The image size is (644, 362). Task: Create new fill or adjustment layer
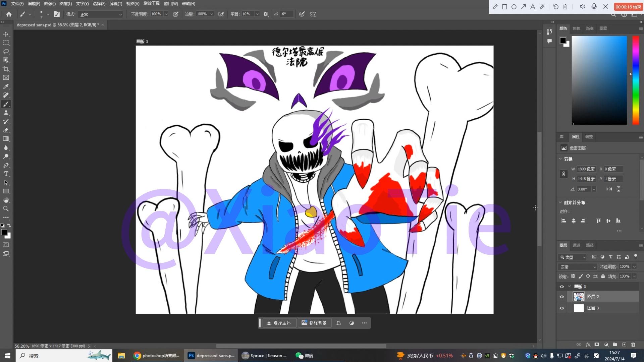[x=606, y=345]
